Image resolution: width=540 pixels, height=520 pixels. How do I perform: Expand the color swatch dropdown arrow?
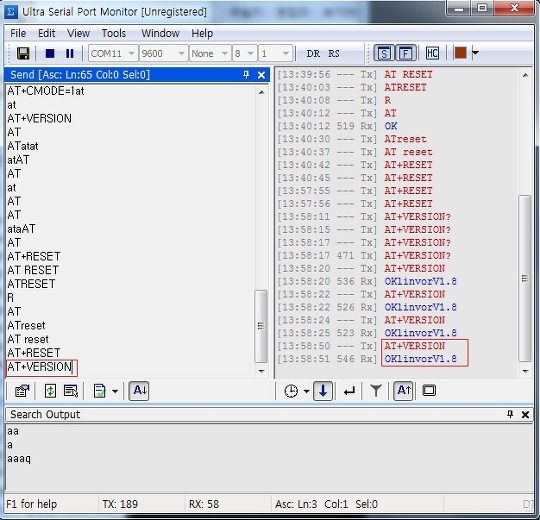(x=475, y=53)
